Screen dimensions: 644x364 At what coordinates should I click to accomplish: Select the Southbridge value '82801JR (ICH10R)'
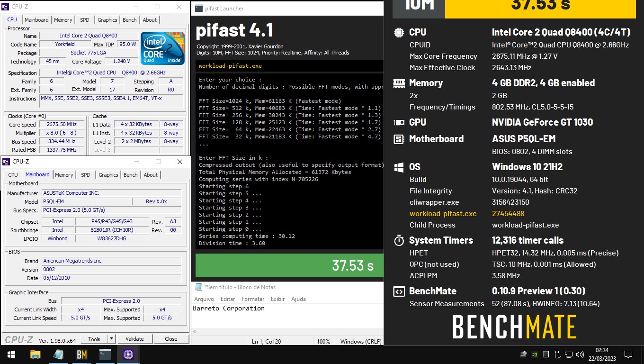click(x=112, y=230)
